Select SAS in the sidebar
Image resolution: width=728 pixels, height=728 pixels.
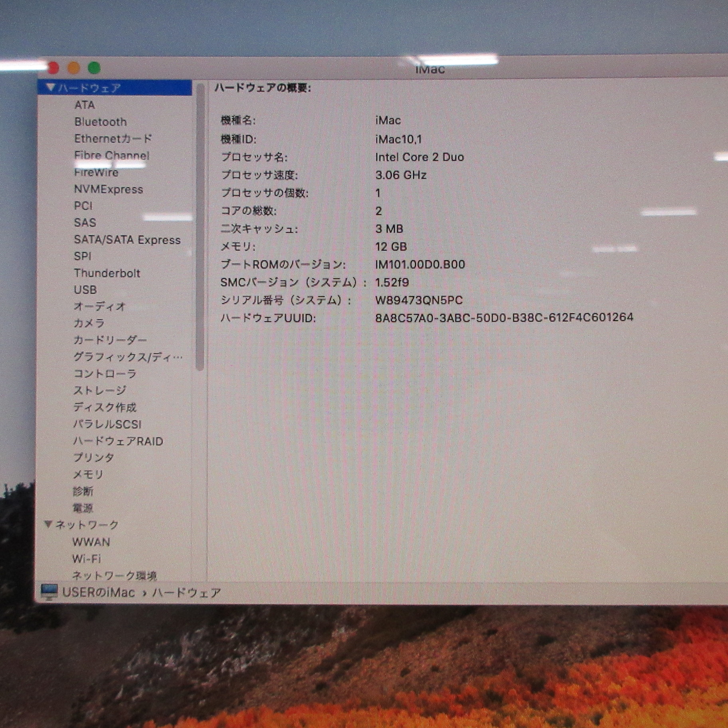(85, 223)
